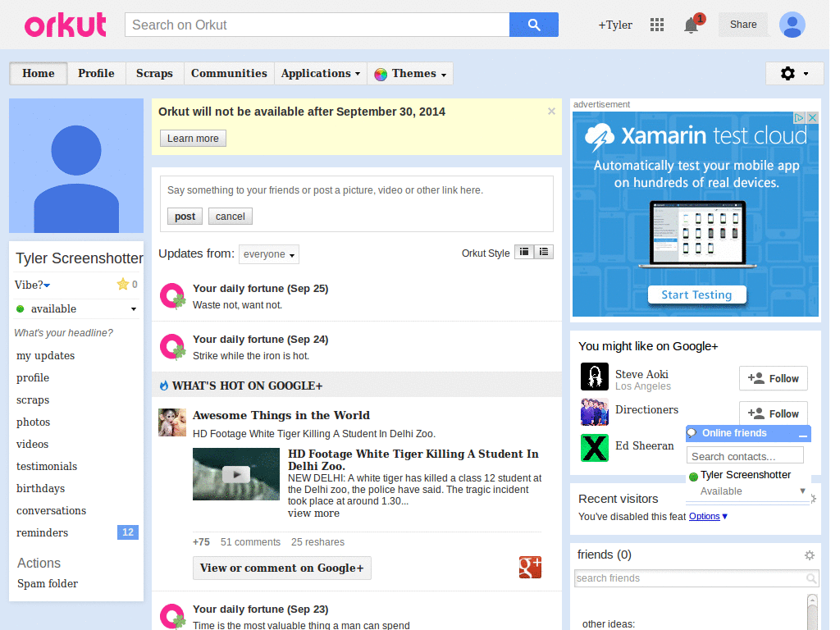The height and width of the screenshot is (630, 840).
Task: Open photos in sidebar
Action: point(33,422)
